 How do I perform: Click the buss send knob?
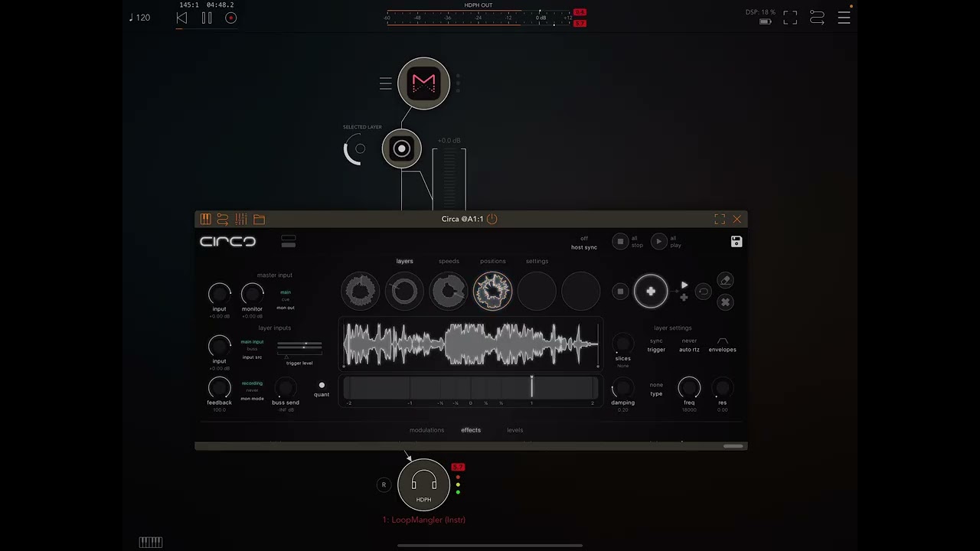point(285,387)
